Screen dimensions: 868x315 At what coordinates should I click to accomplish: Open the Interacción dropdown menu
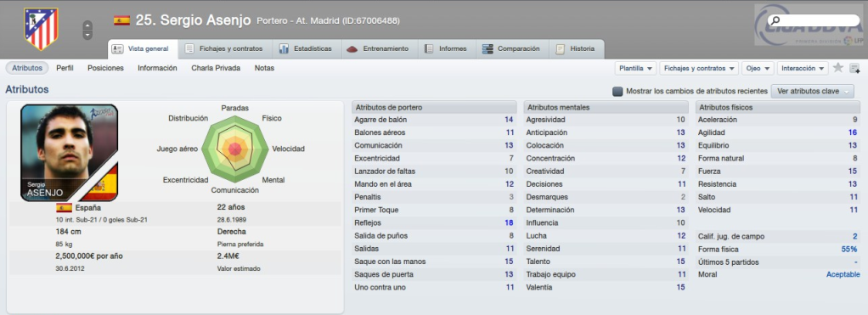tap(803, 68)
